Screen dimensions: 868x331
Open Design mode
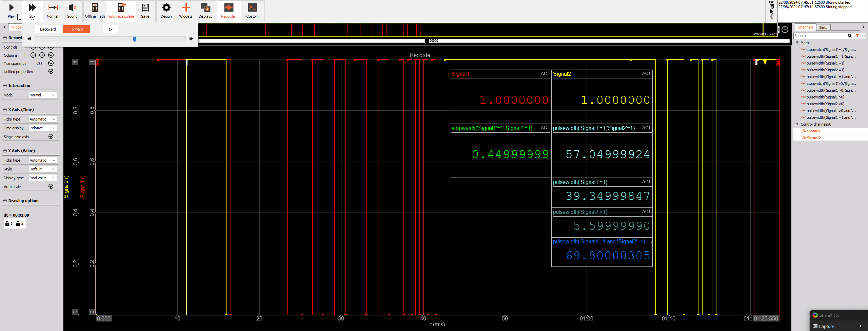[166, 11]
